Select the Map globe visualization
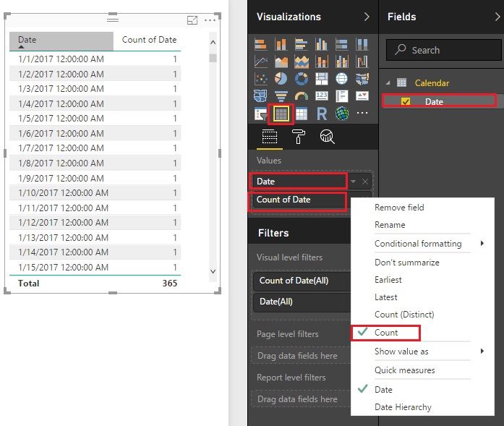The image size is (504, 426). [342, 78]
